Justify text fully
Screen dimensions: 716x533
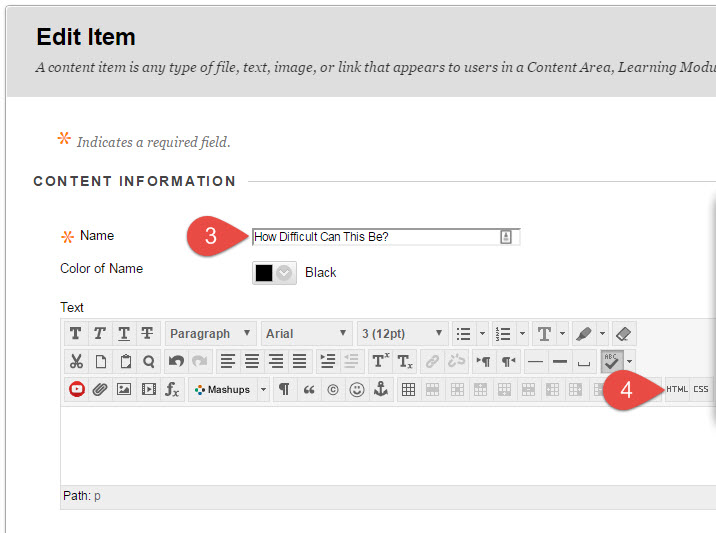pyautogui.click(x=300, y=362)
